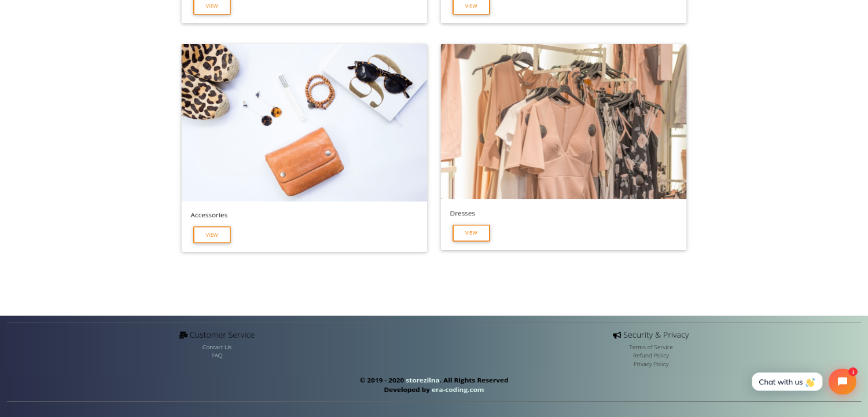Image resolution: width=868 pixels, height=417 pixels.
Task: Open the Chat with us popup
Action: 787,382
